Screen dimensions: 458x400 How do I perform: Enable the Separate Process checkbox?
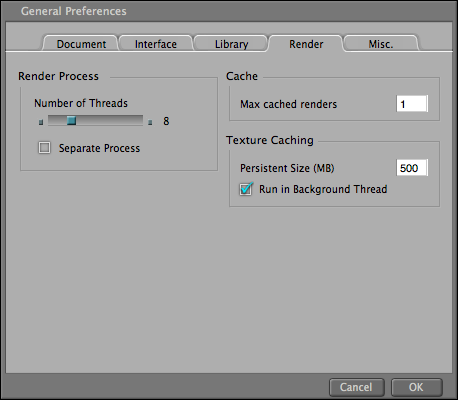click(45, 148)
